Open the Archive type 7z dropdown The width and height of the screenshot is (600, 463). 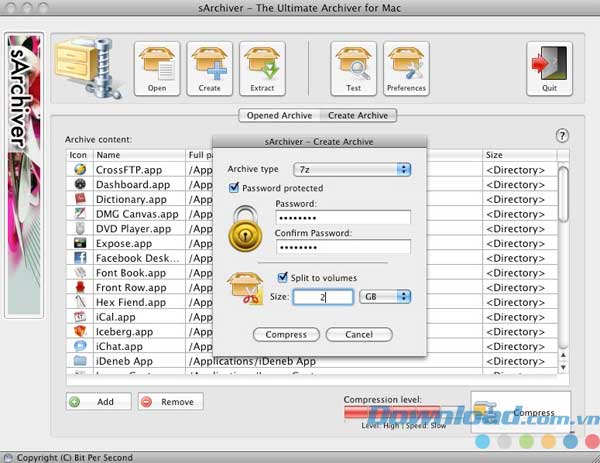(x=351, y=170)
